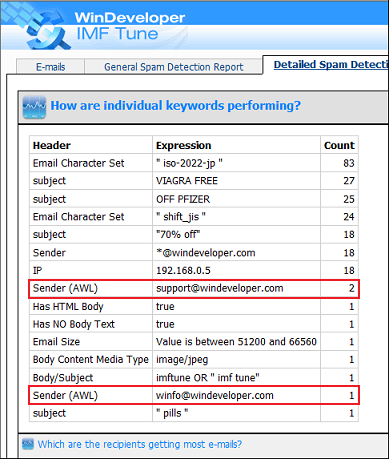Select the VIAGRA FREE expression cell
389x459 pixels.
236,181
